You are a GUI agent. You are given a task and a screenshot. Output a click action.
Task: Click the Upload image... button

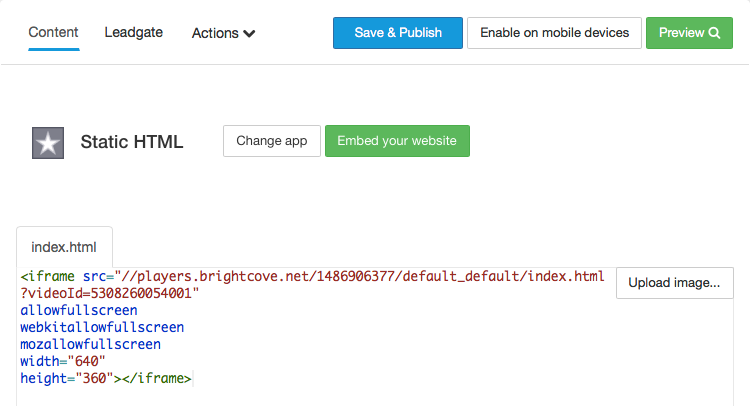click(674, 283)
